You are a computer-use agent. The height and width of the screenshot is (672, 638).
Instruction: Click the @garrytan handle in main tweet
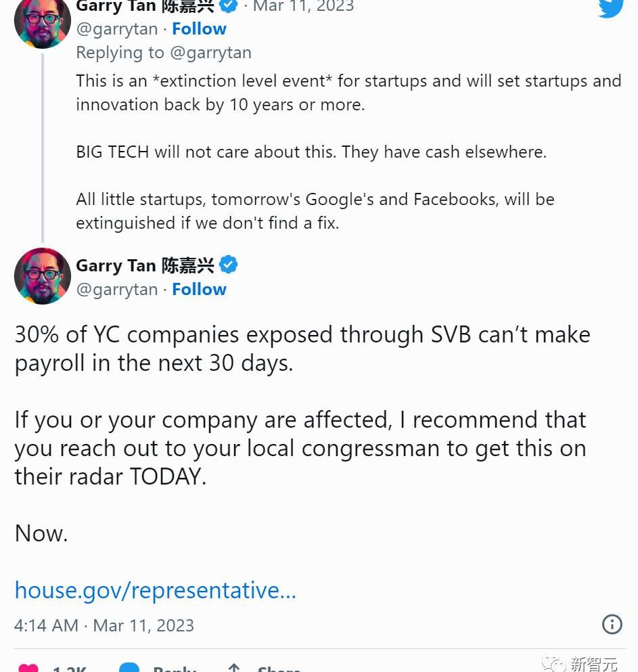116,290
